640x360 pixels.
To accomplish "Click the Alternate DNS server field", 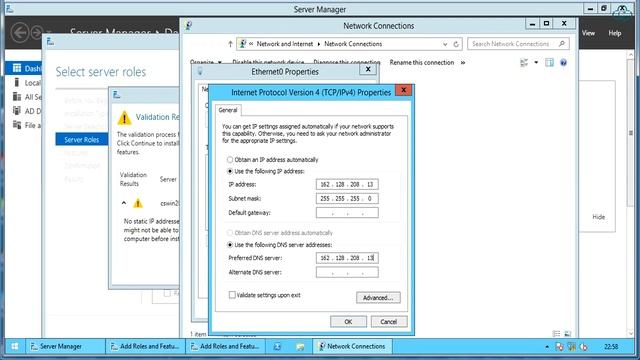I will coord(347,272).
